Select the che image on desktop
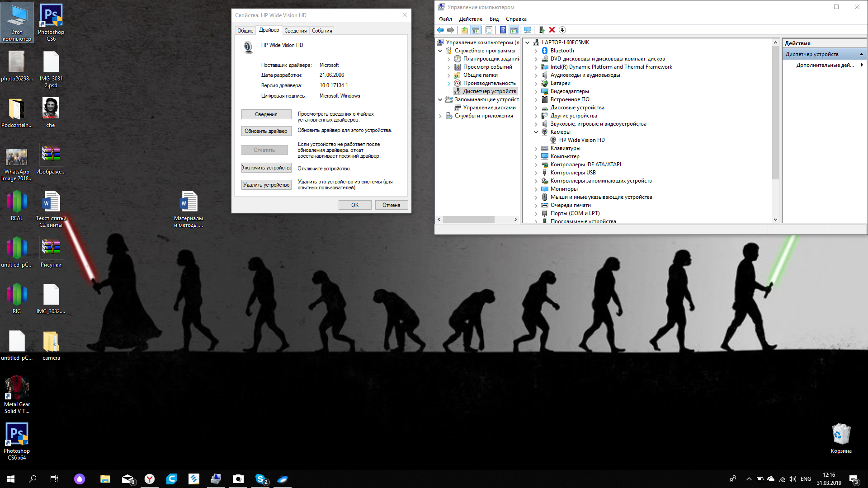Screen dimensions: 868x488 pos(51,113)
